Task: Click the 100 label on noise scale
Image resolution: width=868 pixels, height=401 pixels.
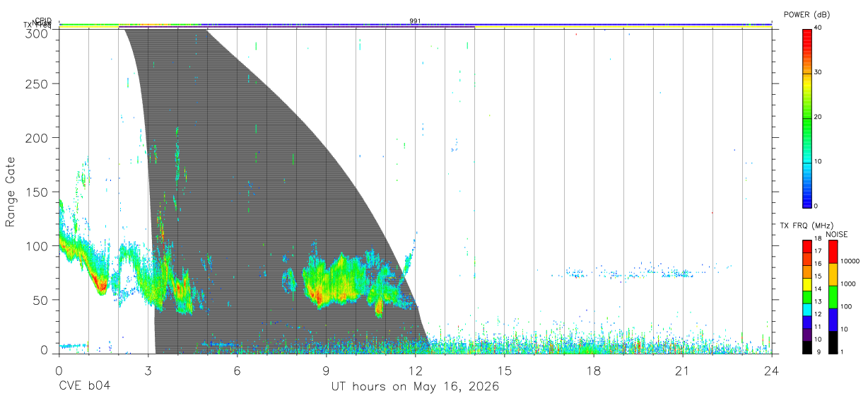Action: [845, 306]
